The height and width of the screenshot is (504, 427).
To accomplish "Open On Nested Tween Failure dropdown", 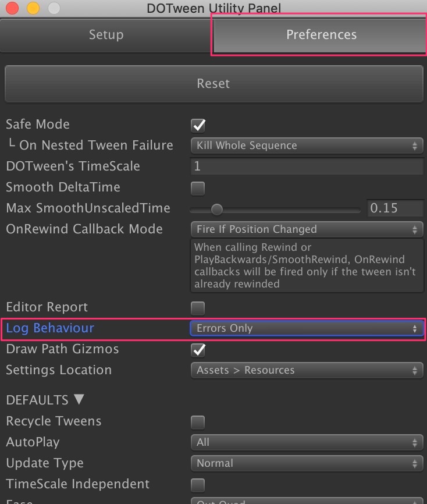I will [x=307, y=145].
